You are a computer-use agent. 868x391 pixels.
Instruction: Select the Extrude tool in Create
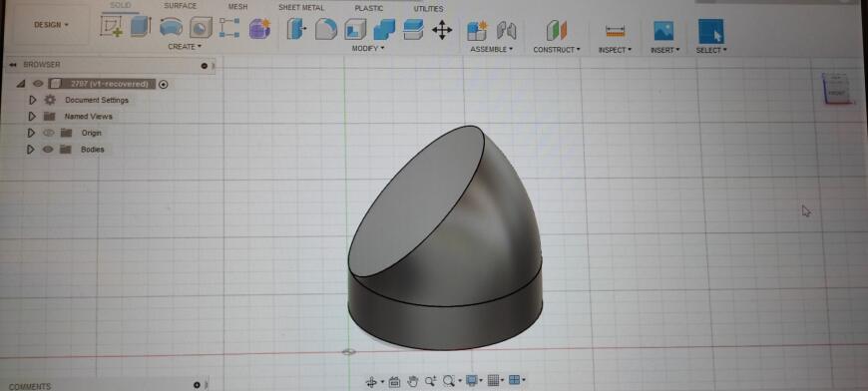click(141, 27)
